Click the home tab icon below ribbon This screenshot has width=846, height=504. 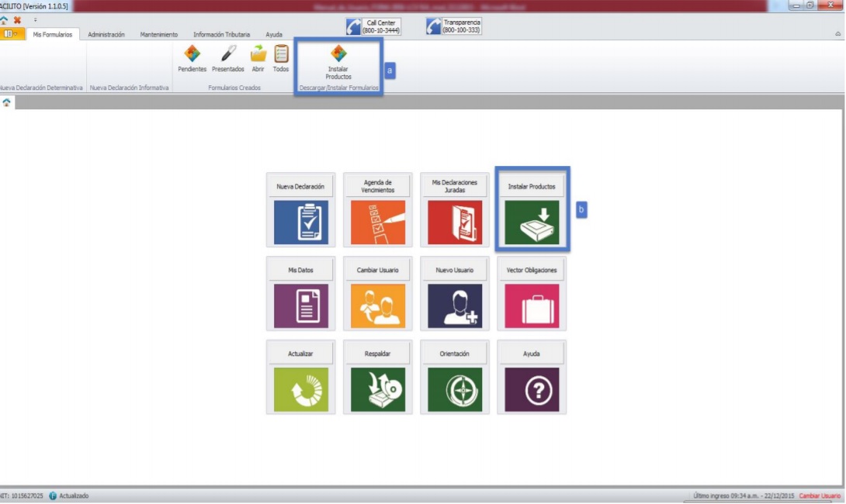point(6,102)
